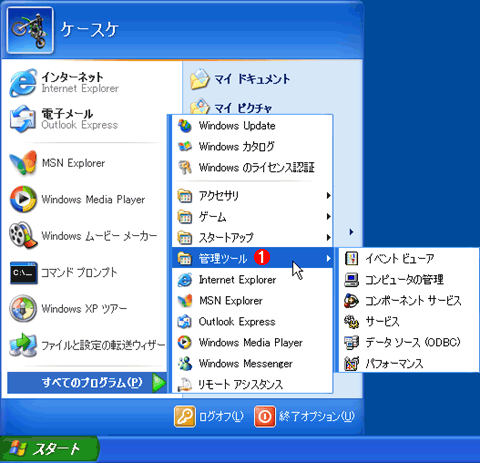Expand the アクセサリ submenu arrow

(x=328, y=196)
